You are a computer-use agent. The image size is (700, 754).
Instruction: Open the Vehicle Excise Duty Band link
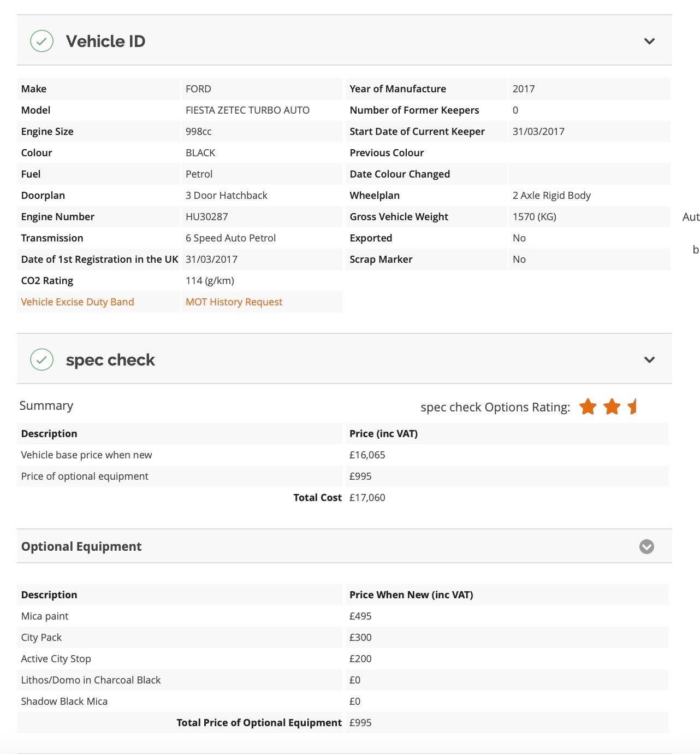coord(78,302)
